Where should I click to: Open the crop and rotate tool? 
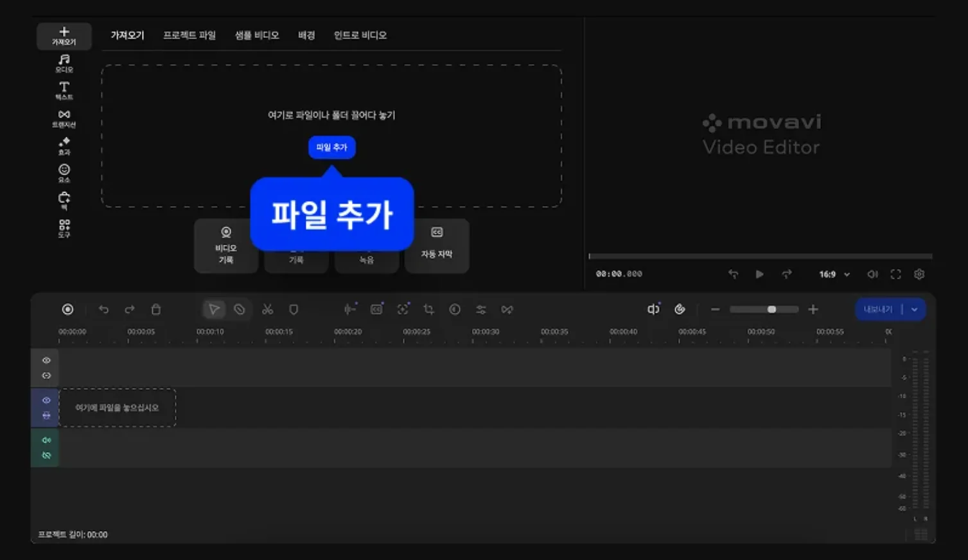(x=428, y=310)
